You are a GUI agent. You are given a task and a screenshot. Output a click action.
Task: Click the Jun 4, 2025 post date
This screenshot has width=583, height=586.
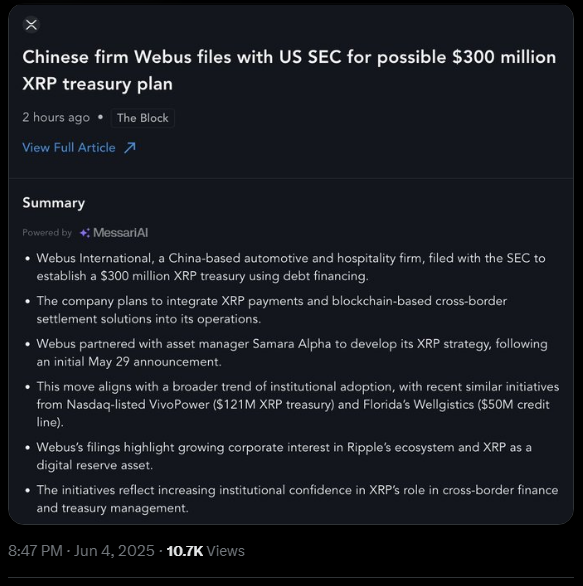[x=114, y=551]
